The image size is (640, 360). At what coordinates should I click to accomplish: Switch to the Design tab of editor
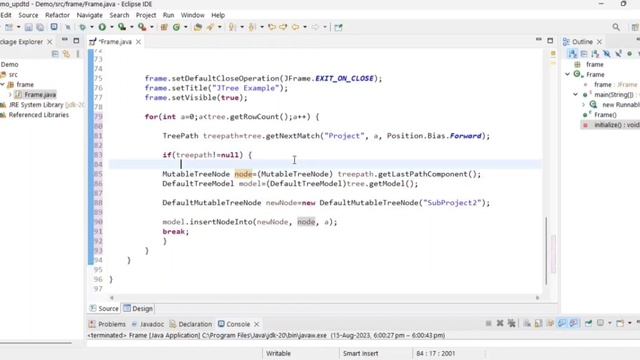[138, 309]
